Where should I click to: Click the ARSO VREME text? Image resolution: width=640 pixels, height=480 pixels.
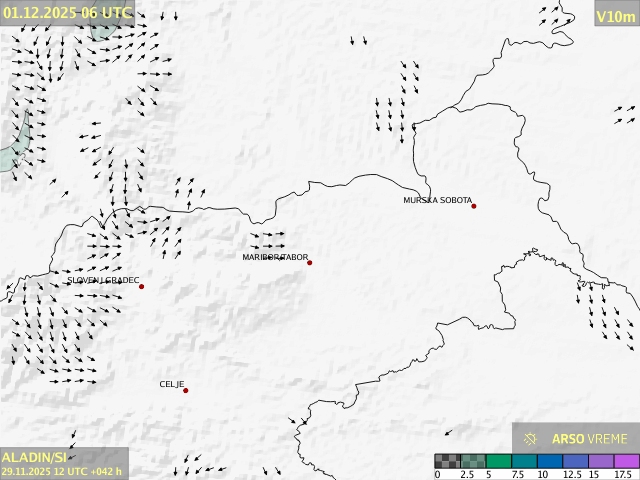click(590, 439)
